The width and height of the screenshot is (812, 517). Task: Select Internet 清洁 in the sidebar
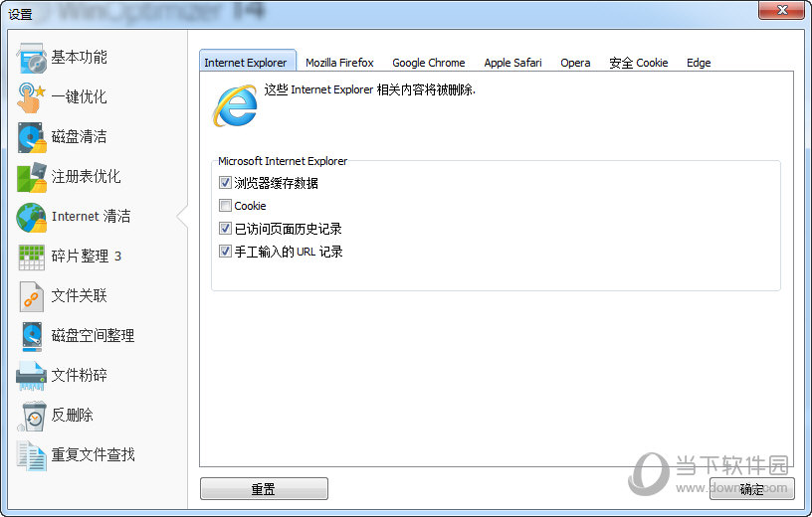[92, 217]
